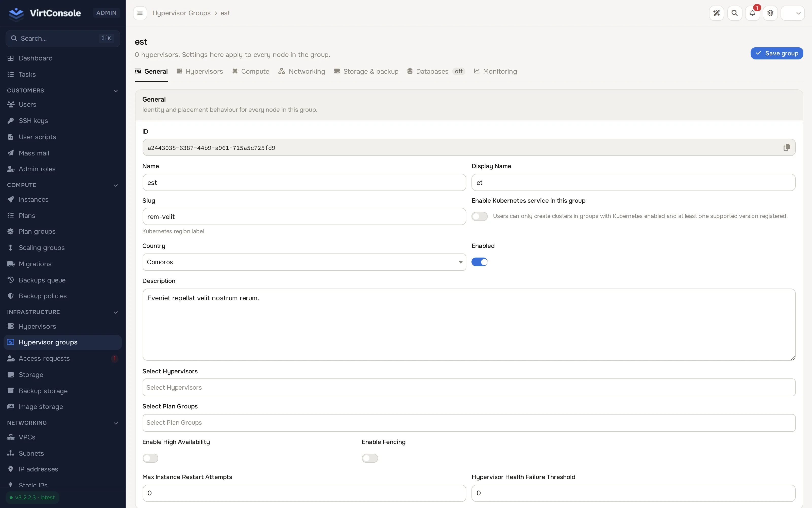
Task: Go to SSH keys page
Action: [63, 121]
